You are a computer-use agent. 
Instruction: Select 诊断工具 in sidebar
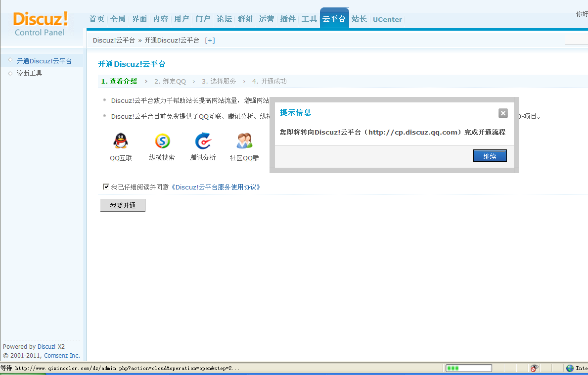(29, 73)
